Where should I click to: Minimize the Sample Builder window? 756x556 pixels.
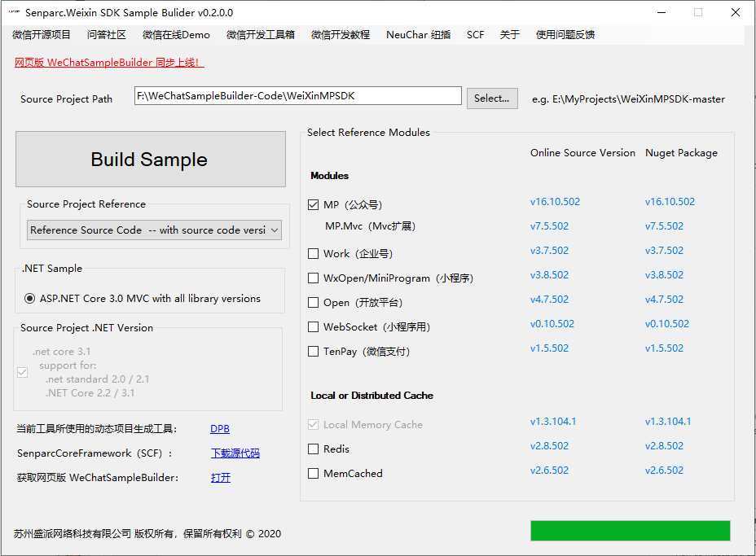(661, 12)
